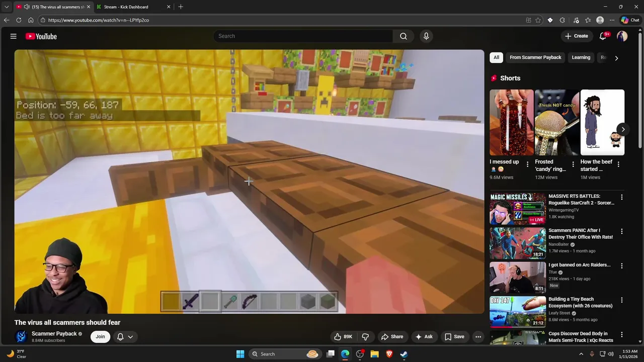Open 'How the beef started' short
Image resolution: width=644 pixels, height=362 pixels.
pos(602,122)
